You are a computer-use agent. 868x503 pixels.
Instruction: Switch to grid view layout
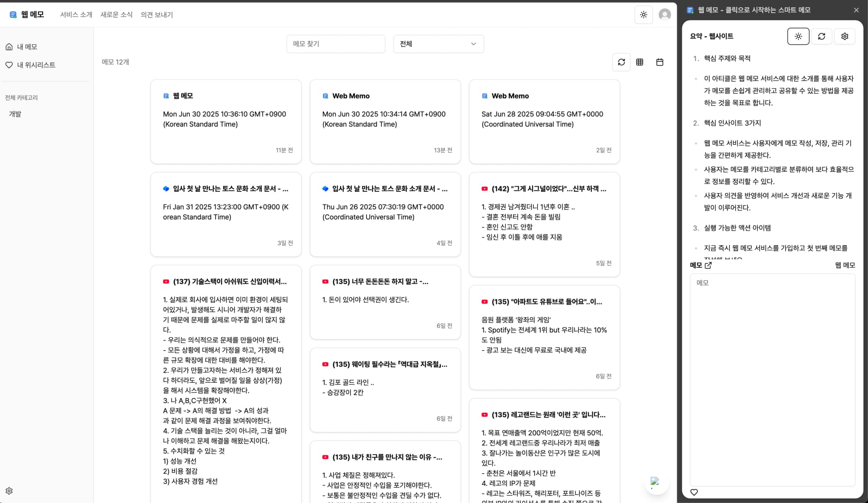tap(640, 62)
